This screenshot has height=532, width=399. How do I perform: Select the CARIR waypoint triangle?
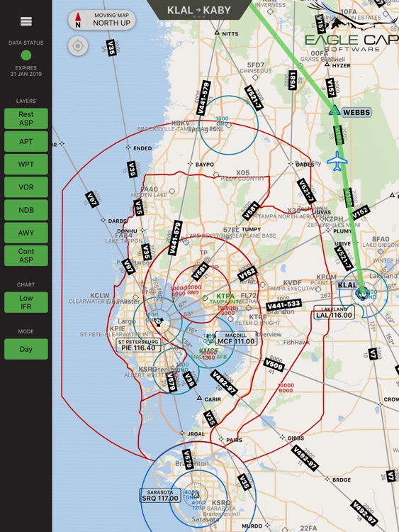pyautogui.click(x=199, y=398)
